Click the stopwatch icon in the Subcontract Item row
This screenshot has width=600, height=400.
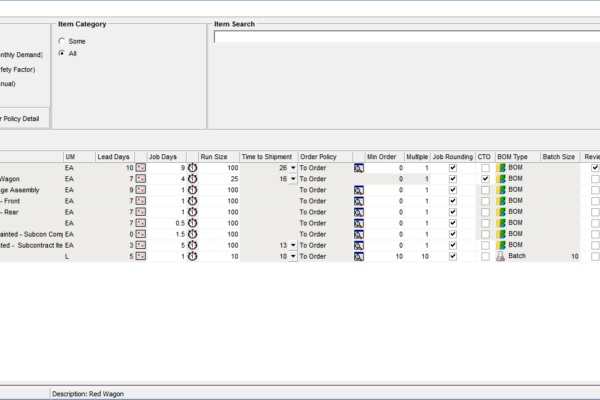(x=192, y=245)
